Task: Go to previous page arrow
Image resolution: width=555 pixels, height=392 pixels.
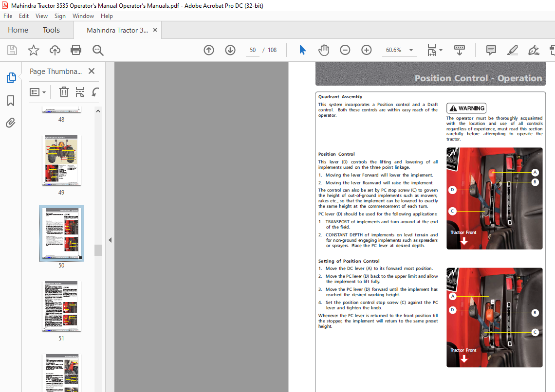Action: (x=209, y=50)
